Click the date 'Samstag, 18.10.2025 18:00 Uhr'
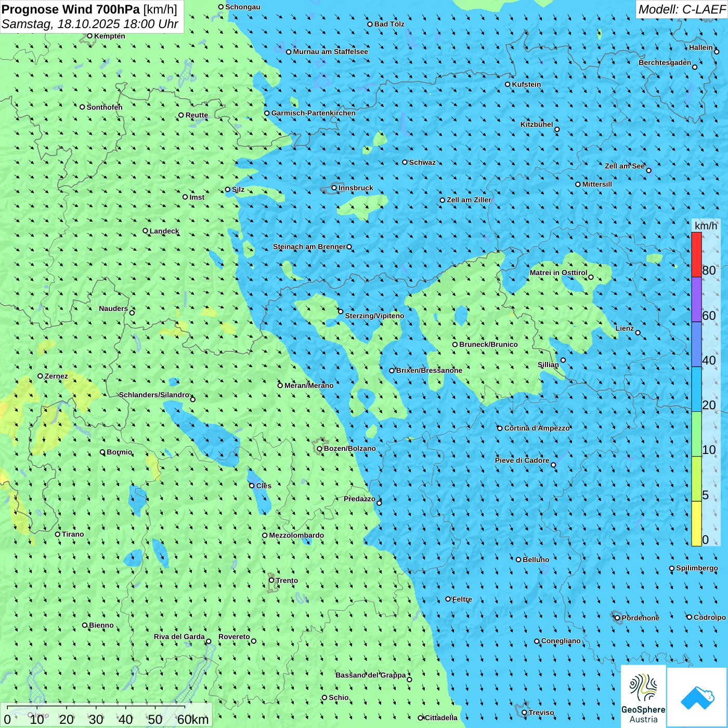The width and height of the screenshot is (728, 728). 90,24
